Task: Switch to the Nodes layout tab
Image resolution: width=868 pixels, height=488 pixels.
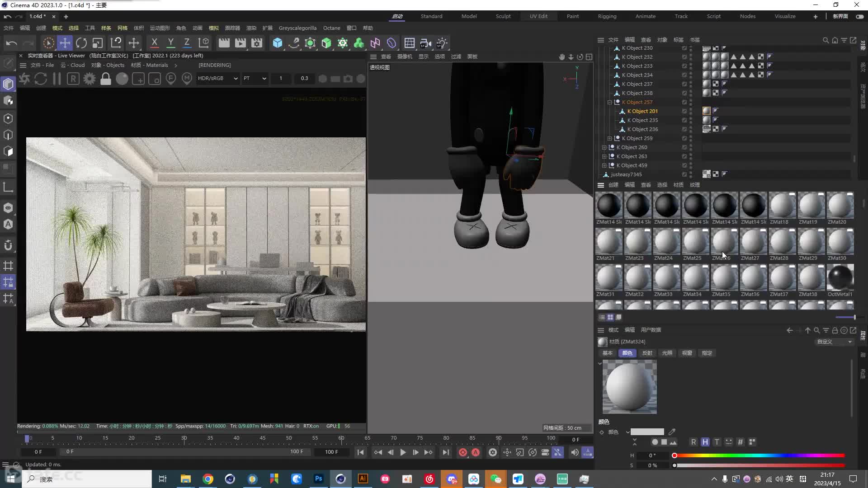Action: click(x=747, y=16)
